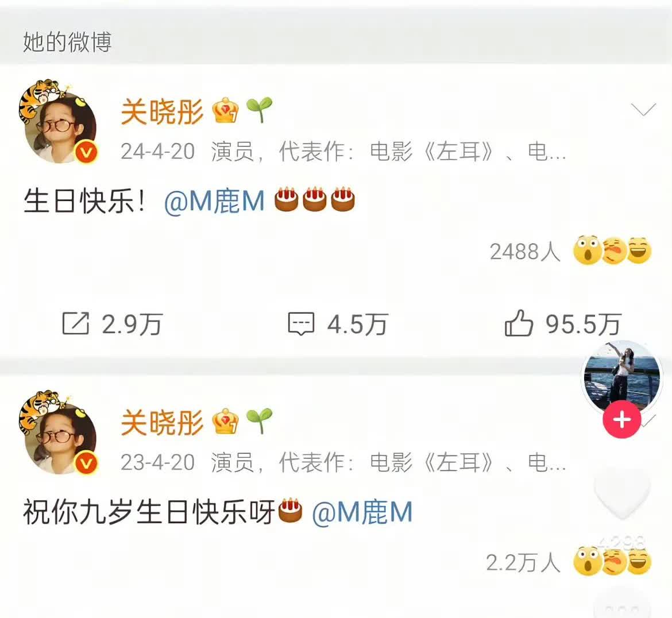This screenshot has width=672, height=618.
Task: View the 2.2万人 emoji reactions
Action: coord(569,562)
